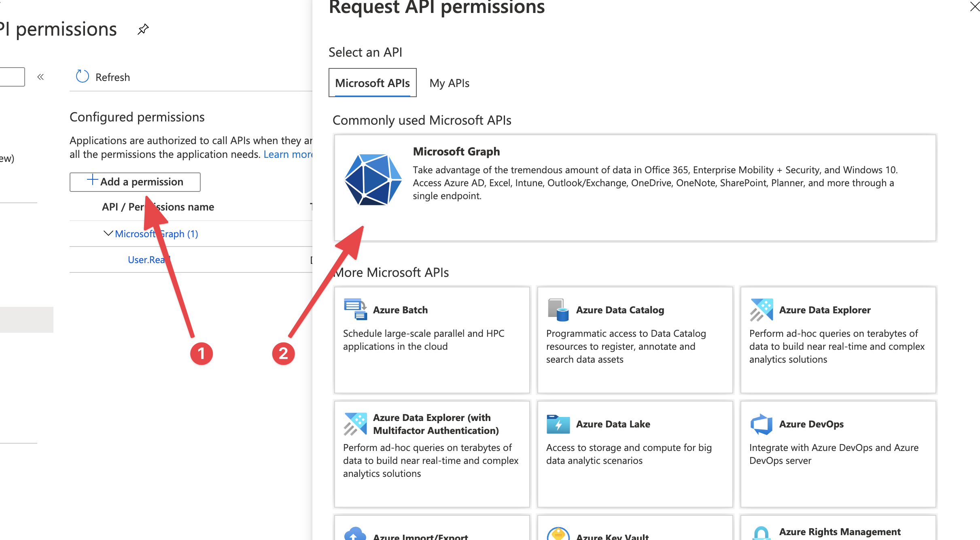The height and width of the screenshot is (540, 980).
Task: Select Azure Data Explorer (with Multifactor Authentication) title
Action: (x=436, y=424)
